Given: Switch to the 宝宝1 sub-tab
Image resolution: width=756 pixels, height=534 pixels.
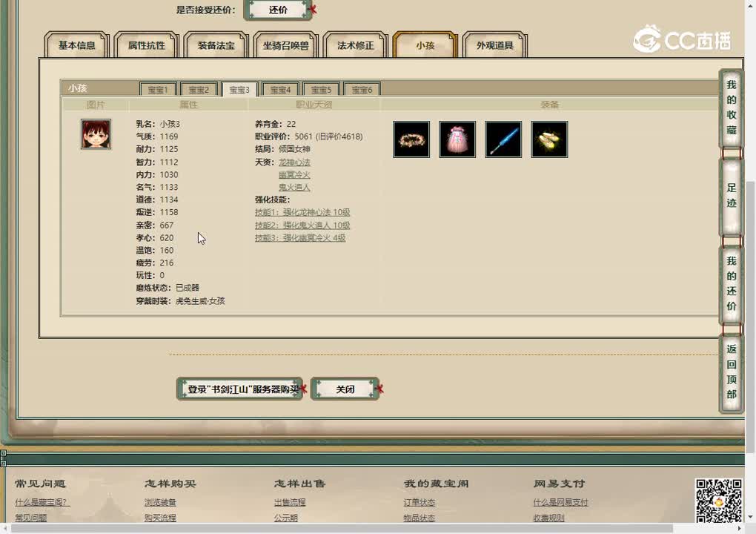Looking at the screenshot, I should [x=158, y=89].
